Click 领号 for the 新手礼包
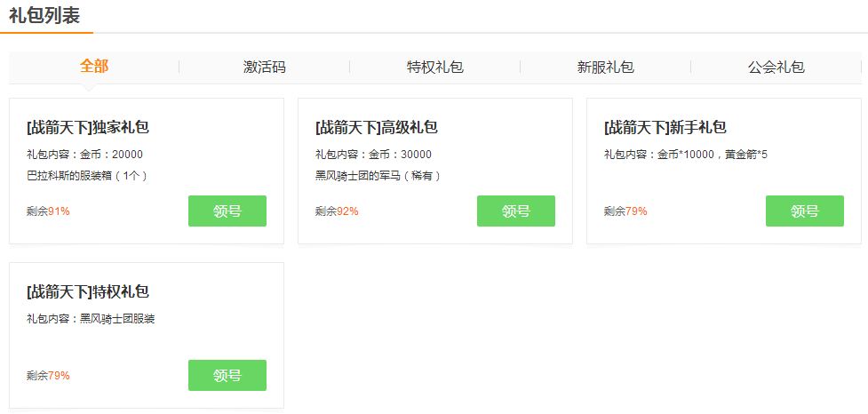 (805, 211)
